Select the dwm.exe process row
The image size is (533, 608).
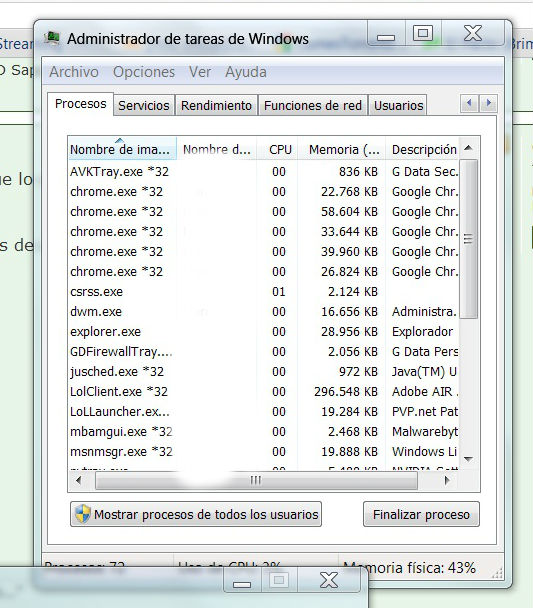263,311
